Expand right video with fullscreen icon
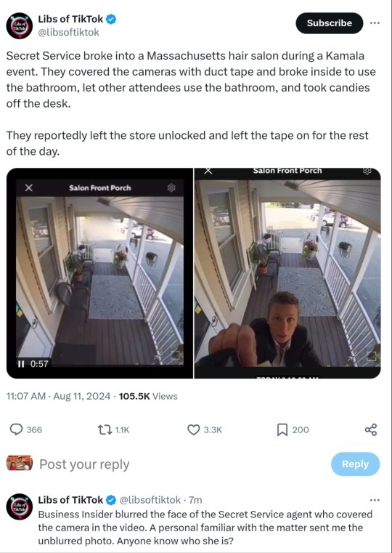392x553 pixels. [x=371, y=356]
